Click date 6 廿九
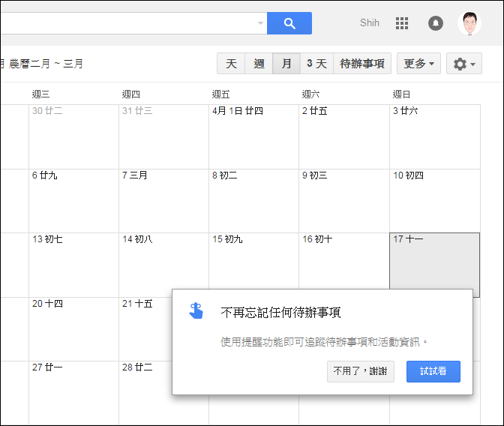The width and height of the screenshot is (504, 426). (45, 175)
